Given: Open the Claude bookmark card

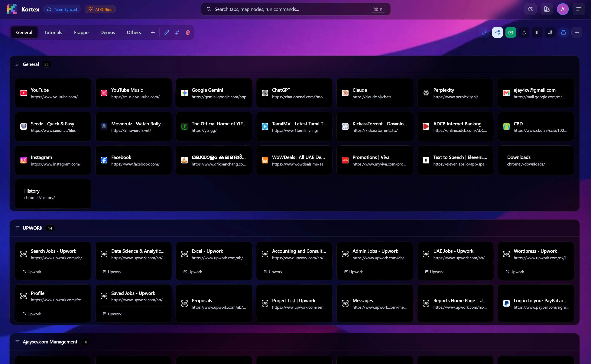Looking at the screenshot, I should (375, 93).
